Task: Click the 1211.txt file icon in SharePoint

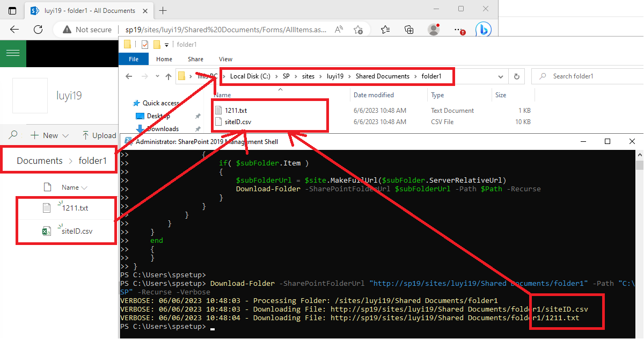Action: click(47, 208)
